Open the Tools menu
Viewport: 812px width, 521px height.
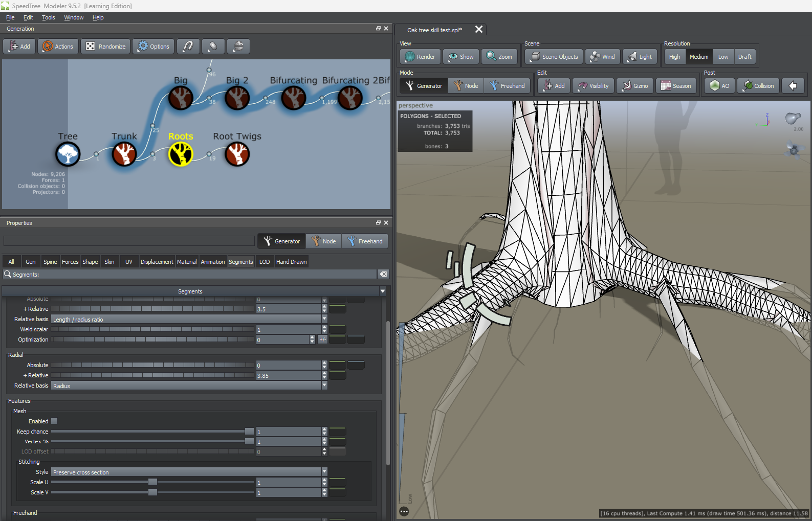49,17
